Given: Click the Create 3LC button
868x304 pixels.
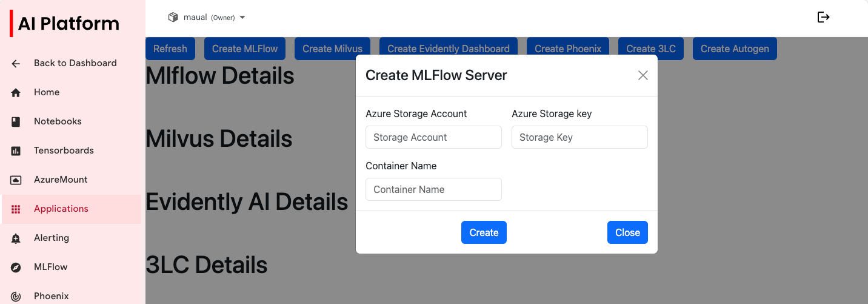Looking at the screenshot, I should point(651,49).
